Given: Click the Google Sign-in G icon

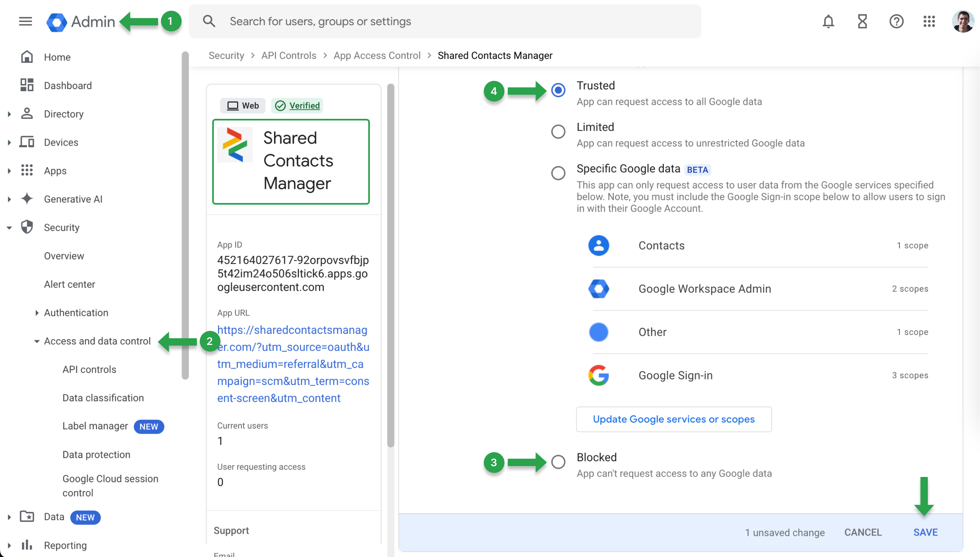Looking at the screenshot, I should 599,375.
